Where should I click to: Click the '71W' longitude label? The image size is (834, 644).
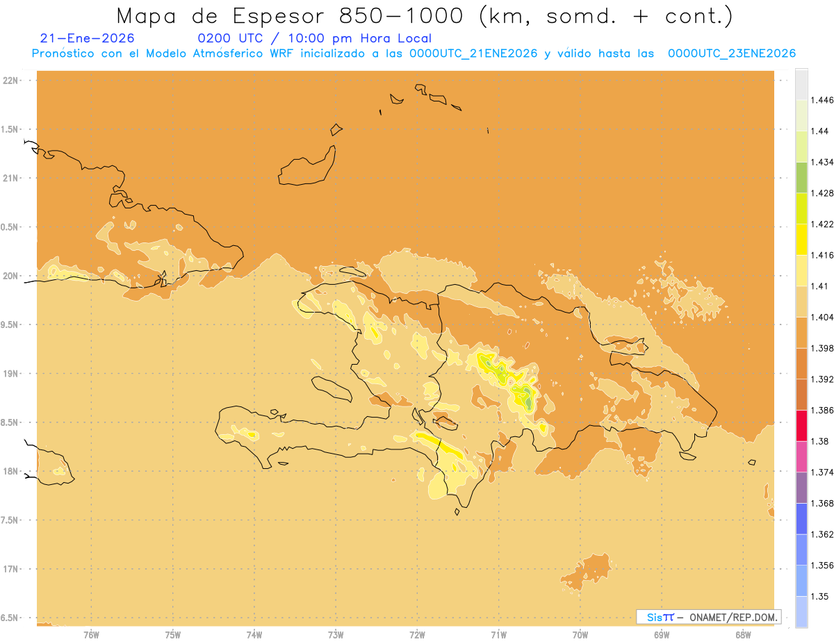(498, 635)
